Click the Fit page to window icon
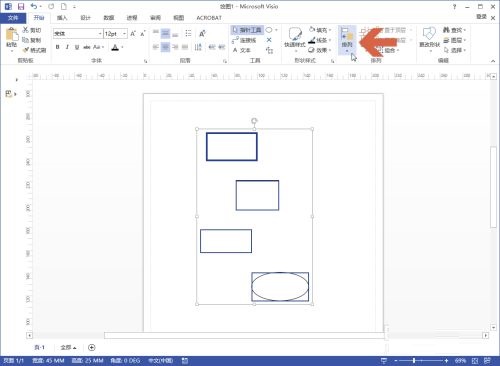The image size is (500, 366). point(475,360)
